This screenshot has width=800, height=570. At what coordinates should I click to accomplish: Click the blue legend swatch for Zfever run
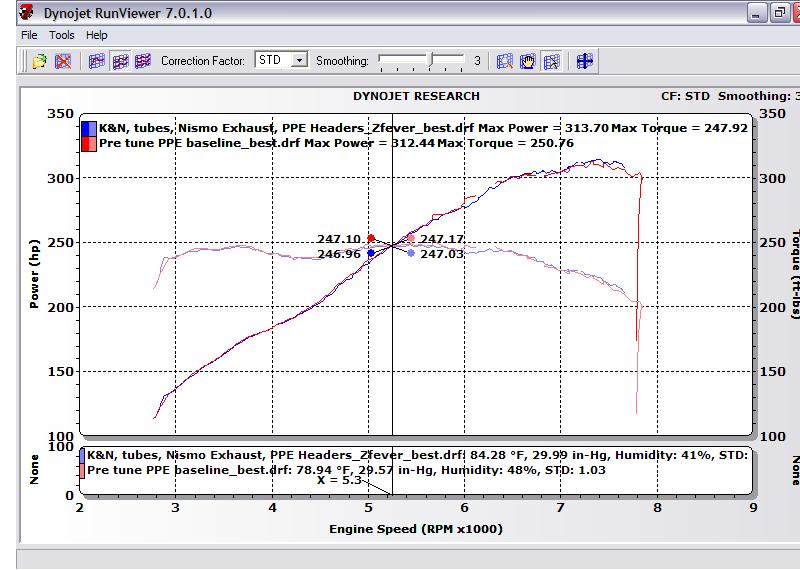89,128
